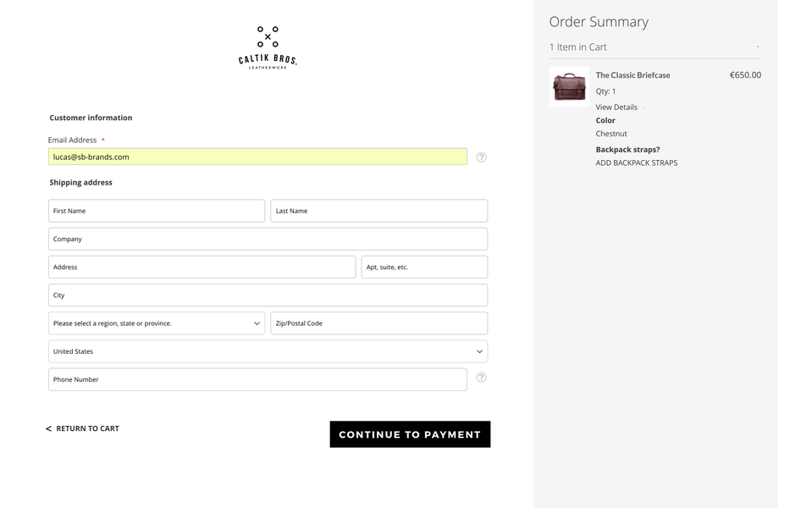Go back via Return to Cart link
Image resolution: width=812 pixels, height=508 pixels.
pos(83,428)
